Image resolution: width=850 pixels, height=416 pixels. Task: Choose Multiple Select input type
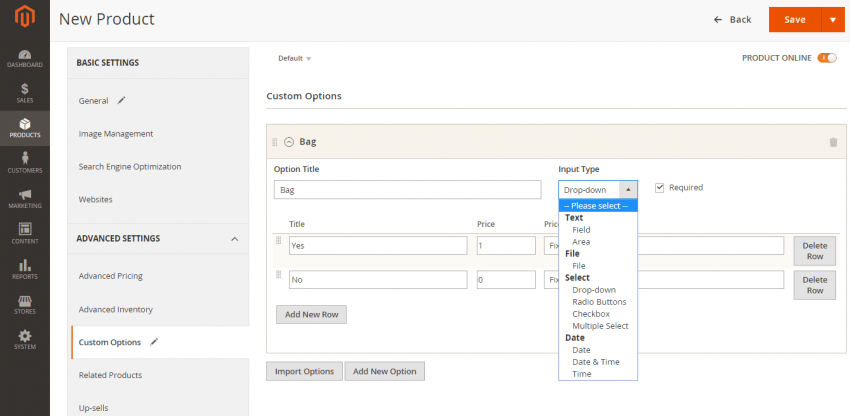coord(598,326)
